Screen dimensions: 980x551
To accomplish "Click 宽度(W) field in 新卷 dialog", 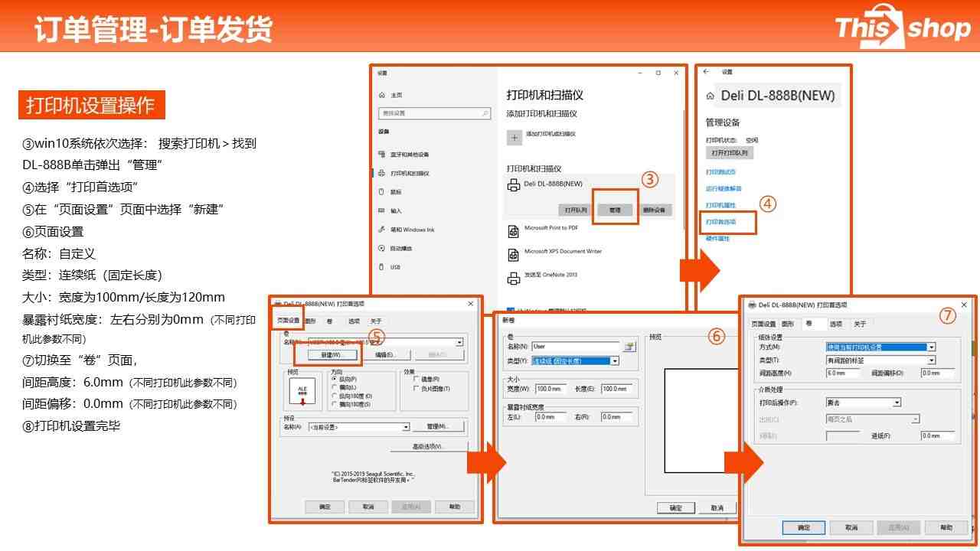I will click(551, 389).
